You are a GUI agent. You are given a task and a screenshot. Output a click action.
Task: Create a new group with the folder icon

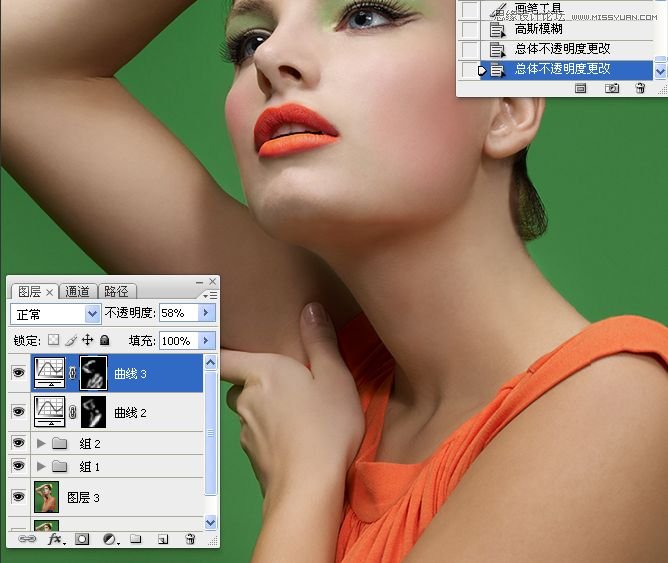point(135,539)
